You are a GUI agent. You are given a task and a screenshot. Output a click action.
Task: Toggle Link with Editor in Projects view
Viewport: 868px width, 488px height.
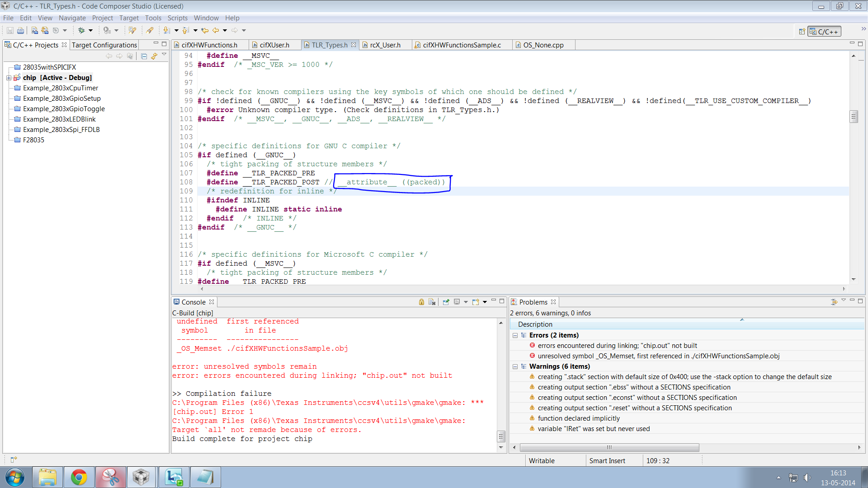point(154,56)
